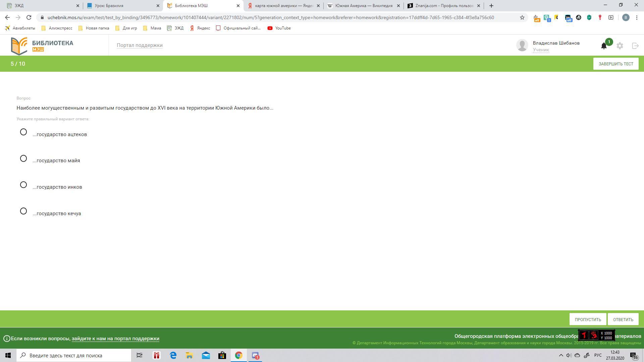Click Windows taskbar search field

click(74, 355)
